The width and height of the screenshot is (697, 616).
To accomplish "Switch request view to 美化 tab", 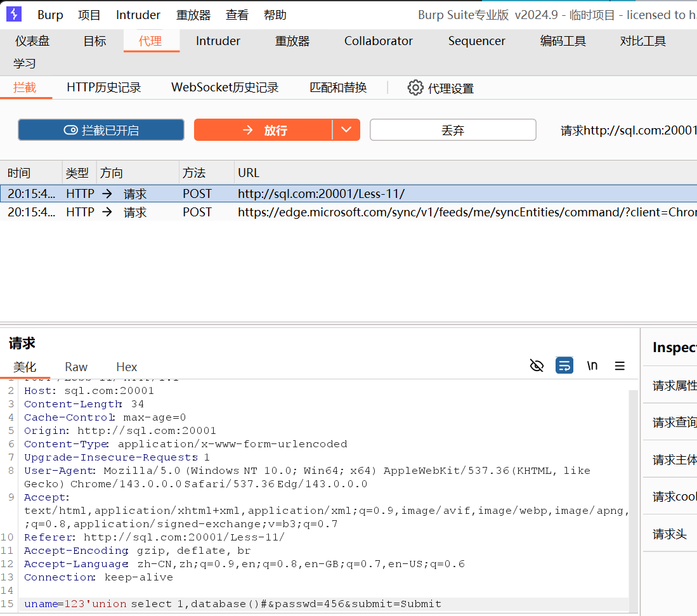I will (x=25, y=367).
